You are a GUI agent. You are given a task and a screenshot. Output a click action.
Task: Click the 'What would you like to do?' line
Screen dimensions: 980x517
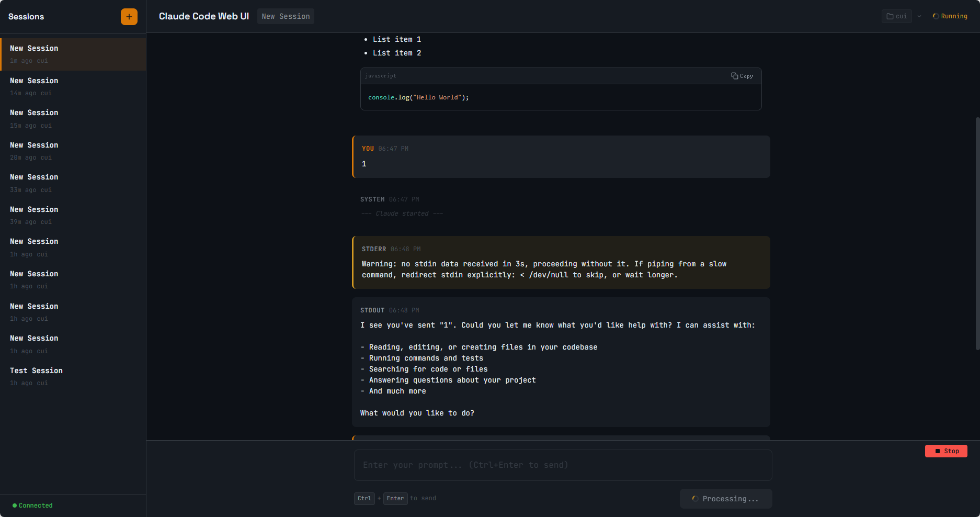417,413
